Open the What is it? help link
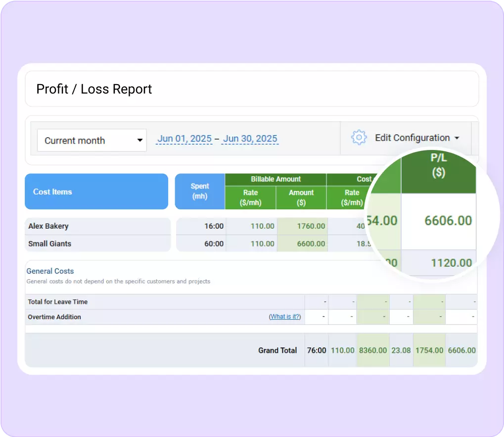 285,317
